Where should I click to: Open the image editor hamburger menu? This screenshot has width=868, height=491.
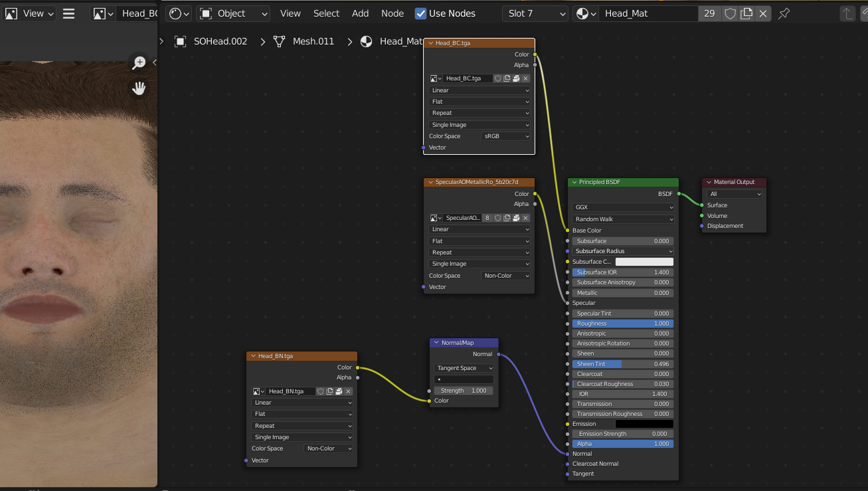coord(68,13)
